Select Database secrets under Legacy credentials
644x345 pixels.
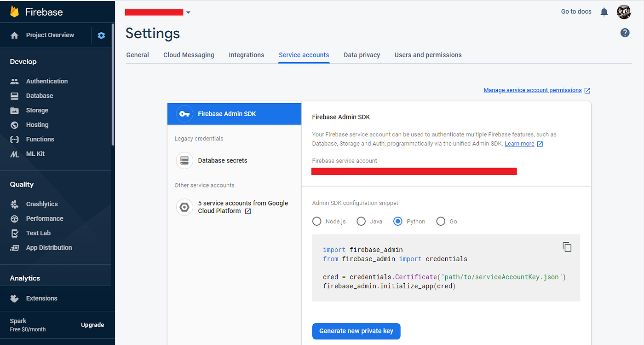(222, 160)
